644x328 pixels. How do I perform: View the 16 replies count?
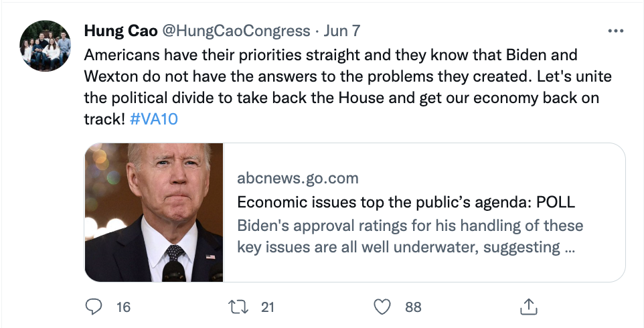tap(123, 307)
